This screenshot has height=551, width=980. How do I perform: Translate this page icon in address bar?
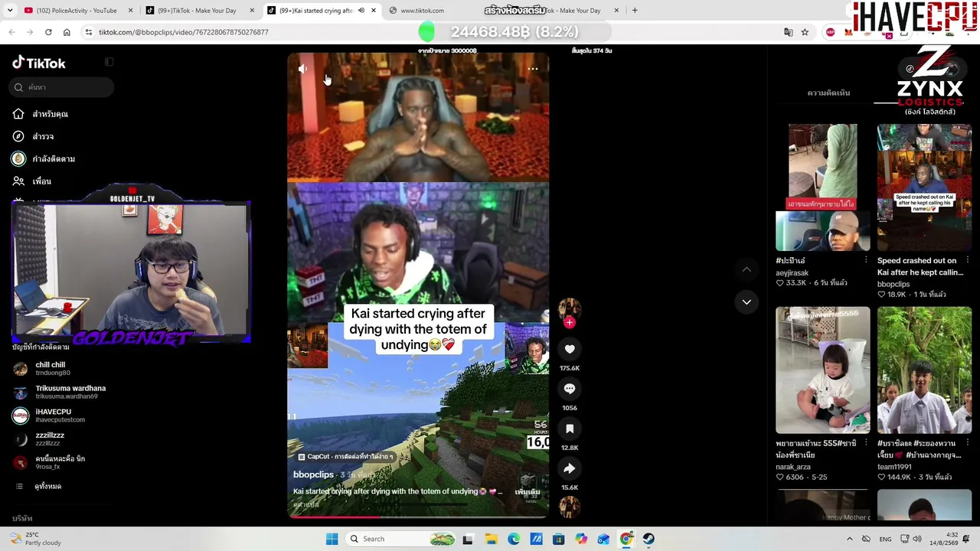click(788, 32)
